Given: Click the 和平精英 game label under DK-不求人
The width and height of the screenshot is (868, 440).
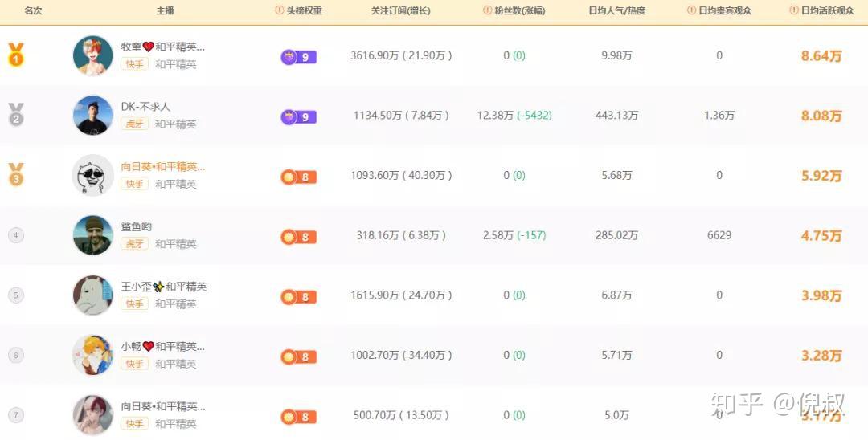Looking at the screenshot, I should click(x=175, y=124).
